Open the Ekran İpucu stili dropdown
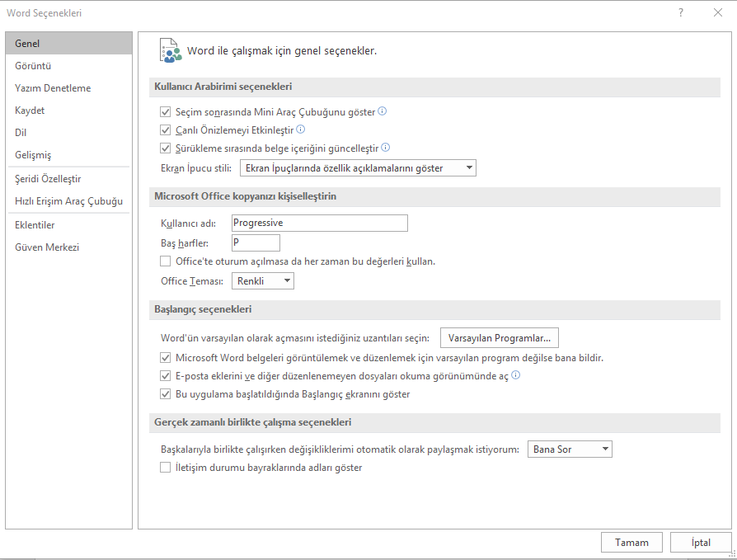The height and width of the screenshot is (560, 737). [358, 168]
